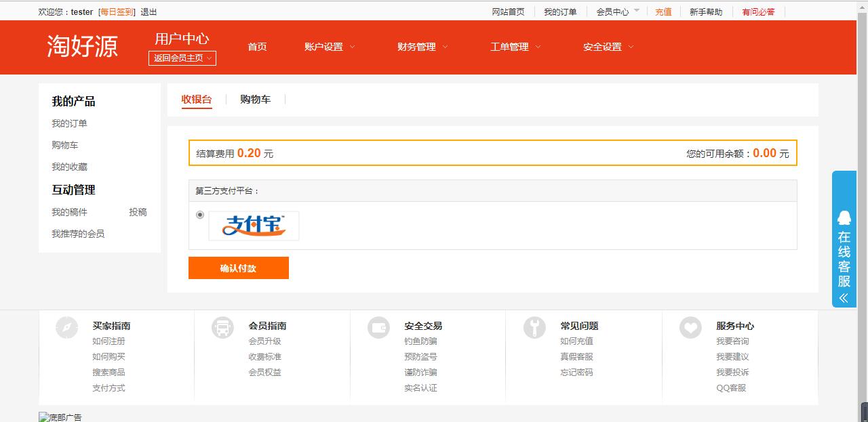This screenshot has height=422, width=868.
Task: Click the 淘好源 site logo
Action: tap(83, 47)
